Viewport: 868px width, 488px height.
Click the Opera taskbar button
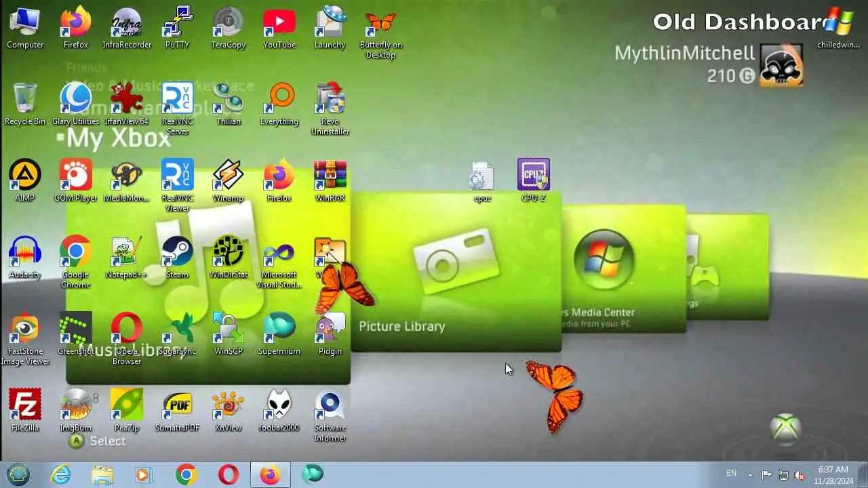(x=229, y=474)
